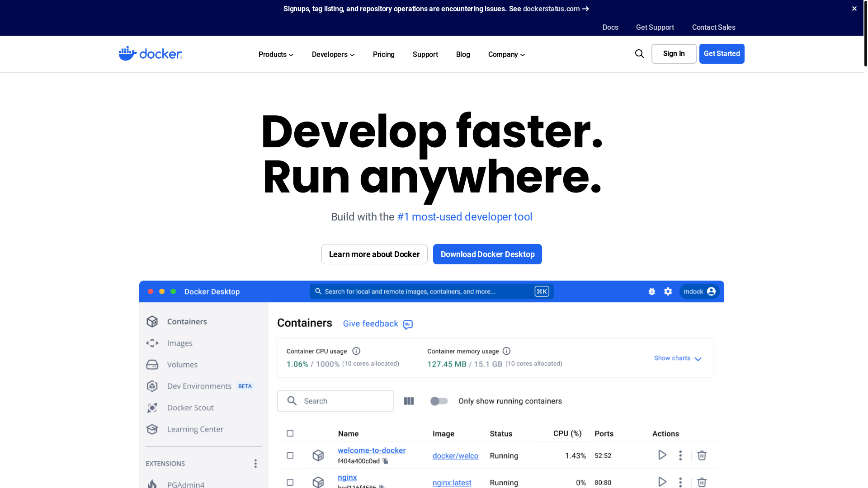Click the Dev Environments sidebar icon

point(152,386)
